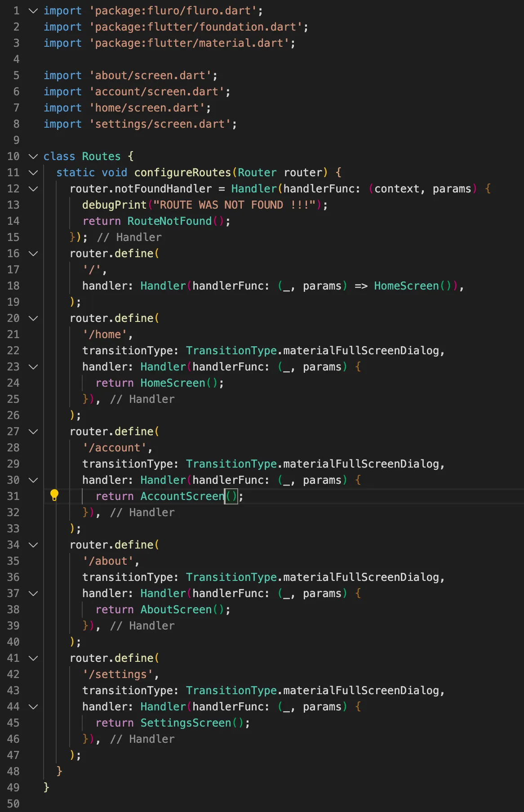Fold the router.define for '/' route on line 16

coord(33,254)
